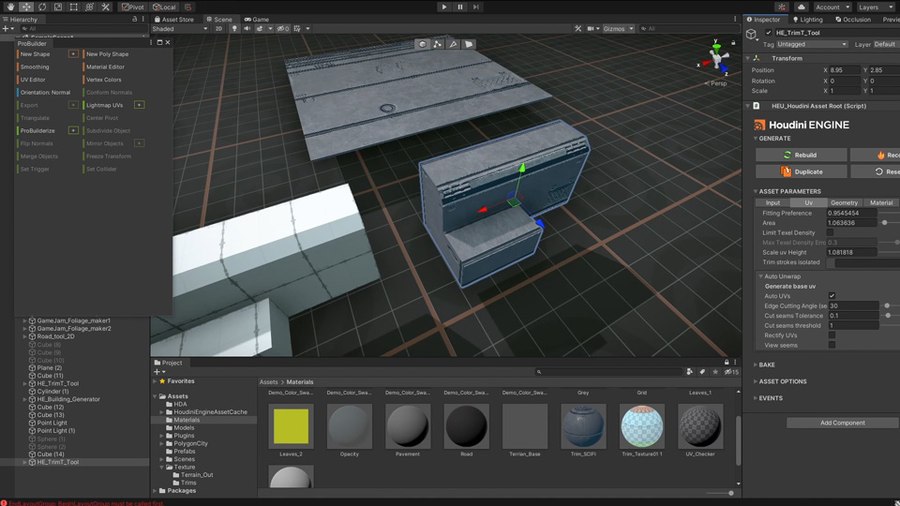Open scene camera settings icon
The width and height of the screenshot is (900, 506).
click(x=593, y=29)
